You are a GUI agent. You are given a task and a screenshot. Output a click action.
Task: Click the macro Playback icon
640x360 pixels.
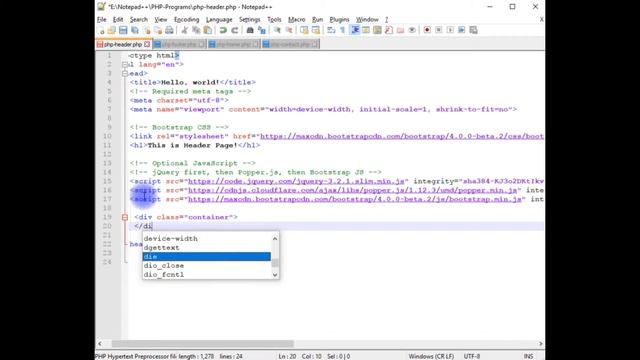pyautogui.click(x=450, y=30)
